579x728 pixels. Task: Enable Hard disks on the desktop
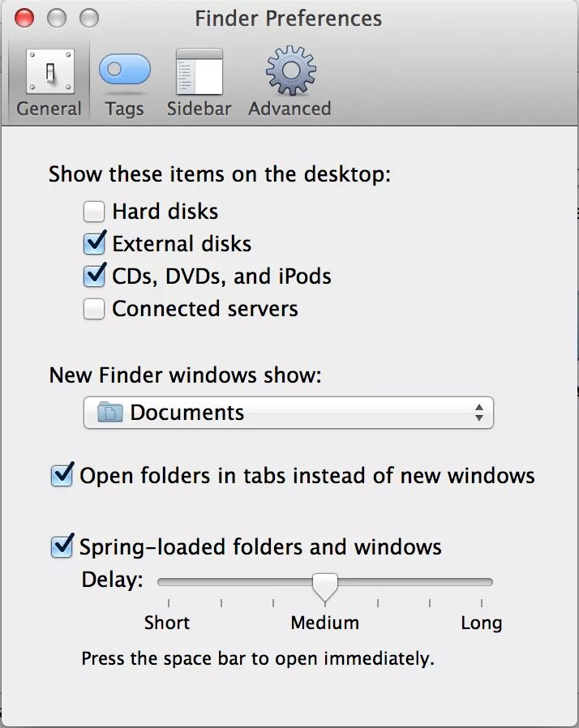tap(94, 212)
